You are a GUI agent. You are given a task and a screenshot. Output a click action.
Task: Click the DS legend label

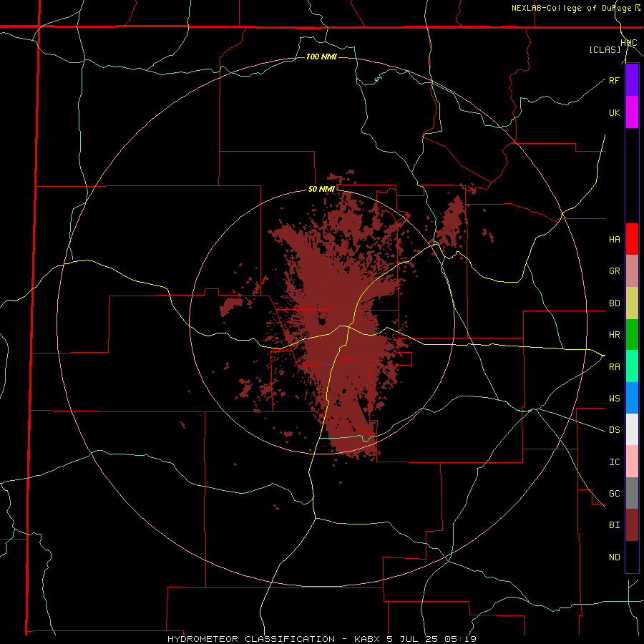click(614, 430)
